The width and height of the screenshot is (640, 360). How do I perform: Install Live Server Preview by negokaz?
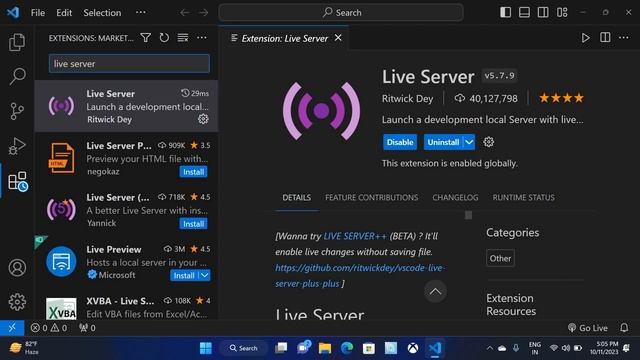(193, 172)
